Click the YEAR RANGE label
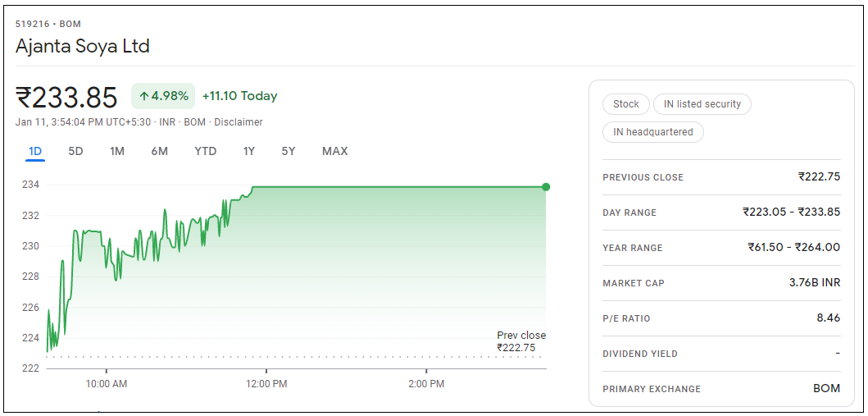 632,248
